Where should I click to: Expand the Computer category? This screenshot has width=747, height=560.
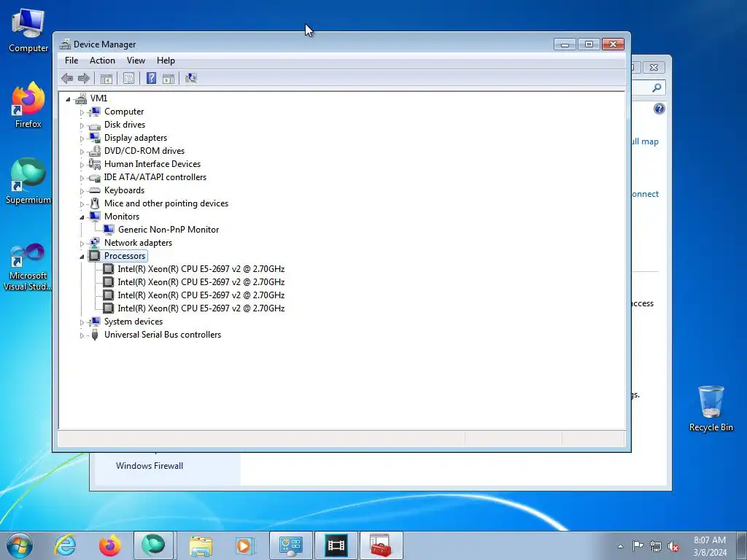(x=82, y=112)
